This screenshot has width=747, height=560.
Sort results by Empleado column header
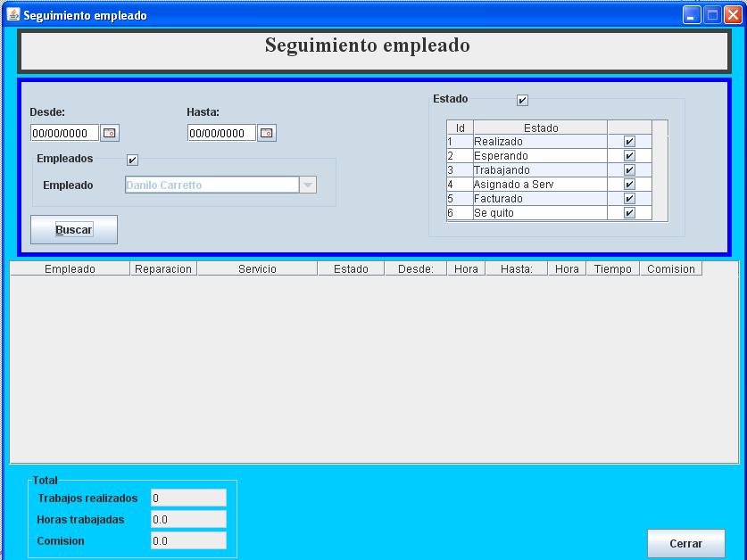(x=70, y=268)
